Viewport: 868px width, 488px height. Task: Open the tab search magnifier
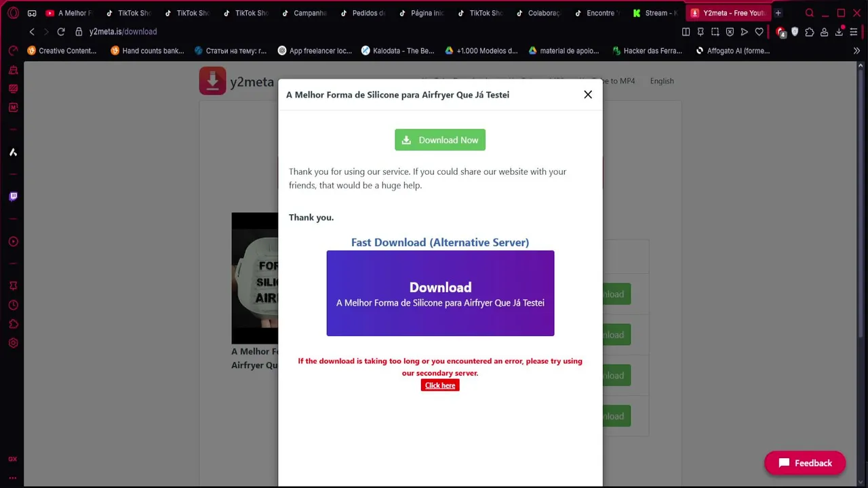point(810,13)
